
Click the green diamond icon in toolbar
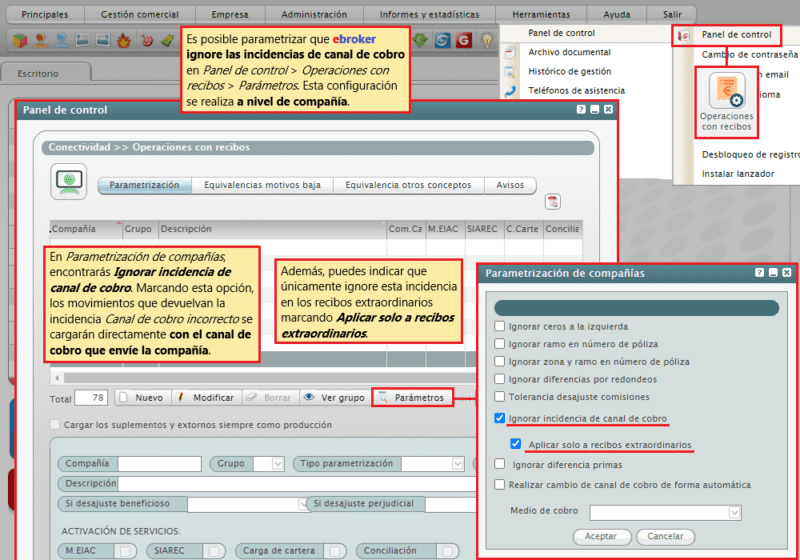pos(420,40)
